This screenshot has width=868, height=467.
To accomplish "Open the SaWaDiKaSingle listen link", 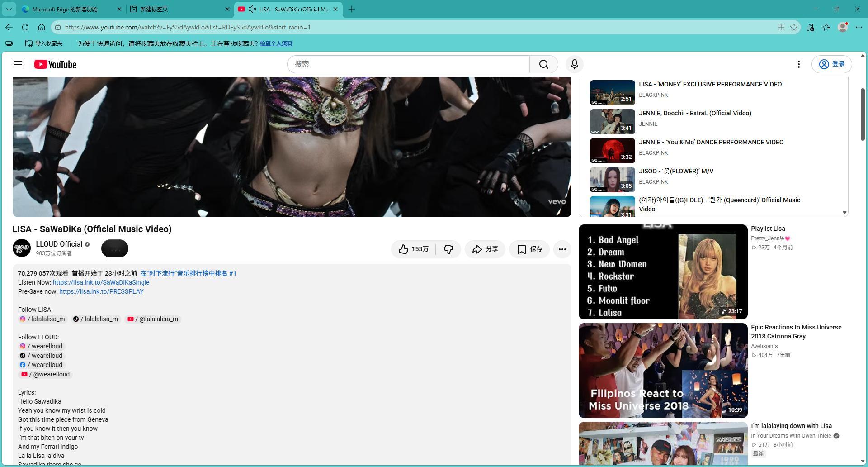I will coord(101,282).
